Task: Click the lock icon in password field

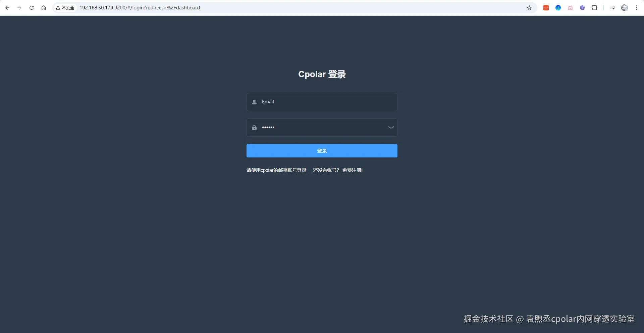Action: pyautogui.click(x=254, y=128)
